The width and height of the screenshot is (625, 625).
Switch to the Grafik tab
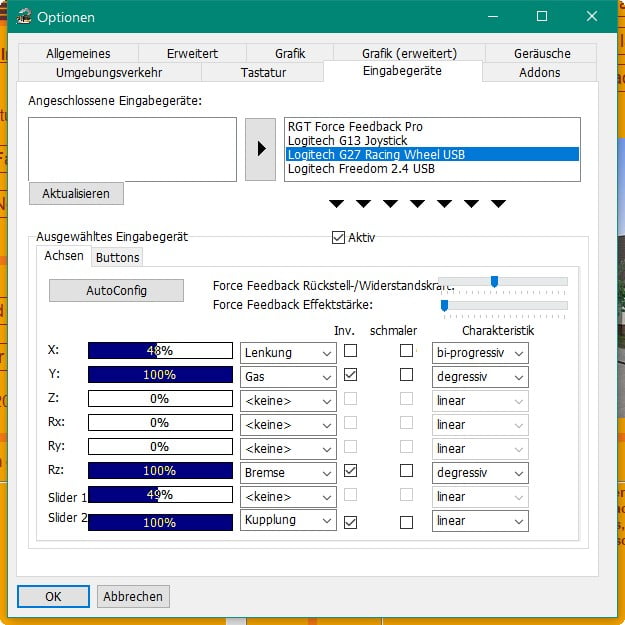(x=290, y=53)
